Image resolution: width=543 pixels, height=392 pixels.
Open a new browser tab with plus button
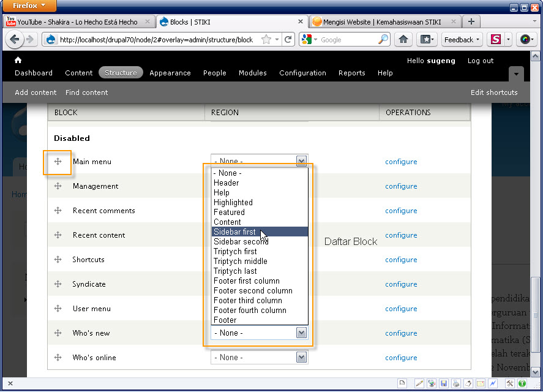click(x=471, y=21)
